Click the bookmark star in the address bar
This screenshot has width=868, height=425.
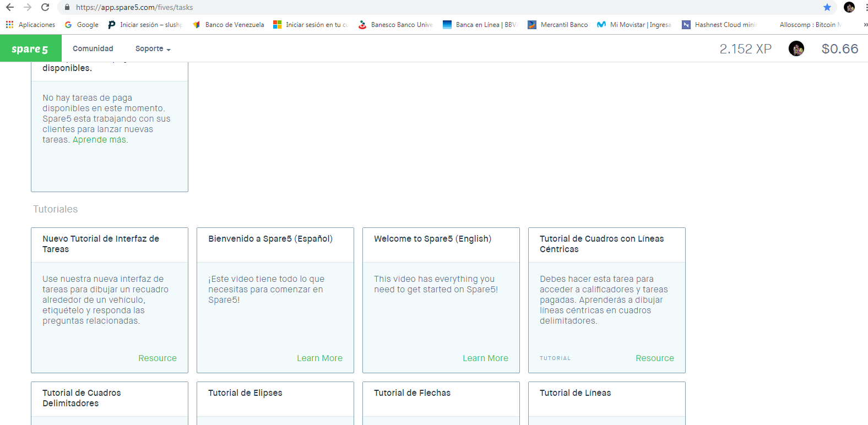tap(827, 7)
